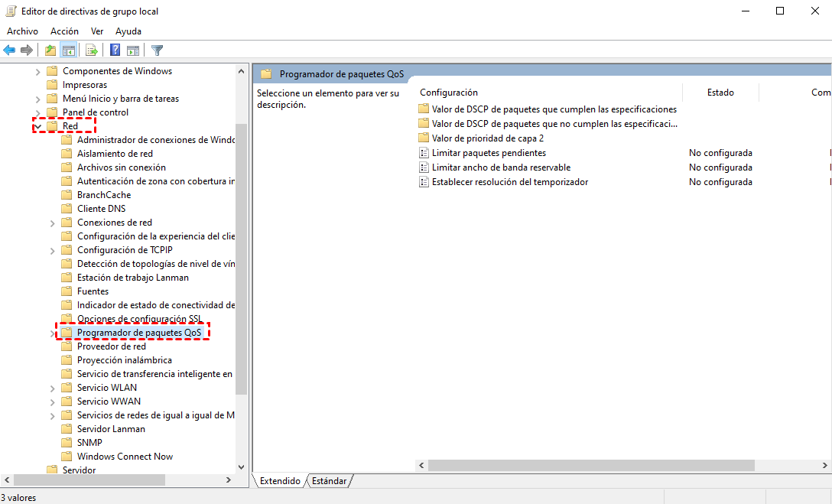Go up one level with folder icon
The width and height of the screenshot is (832, 504).
point(50,50)
